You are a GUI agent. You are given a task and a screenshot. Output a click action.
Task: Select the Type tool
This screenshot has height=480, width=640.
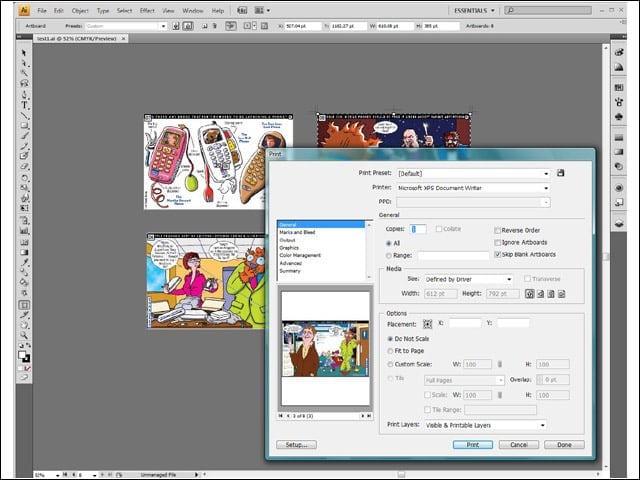pyautogui.click(x=24, y=105)
